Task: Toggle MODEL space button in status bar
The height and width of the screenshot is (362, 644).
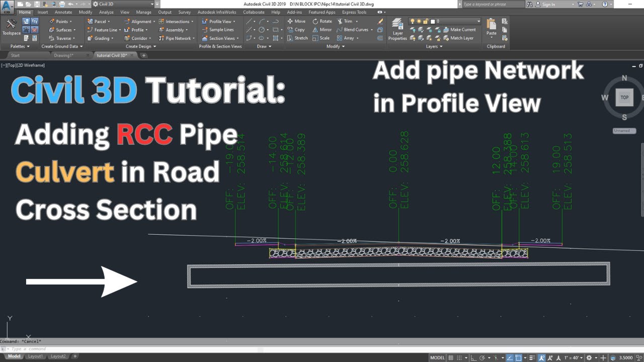Action: point(437,357)
